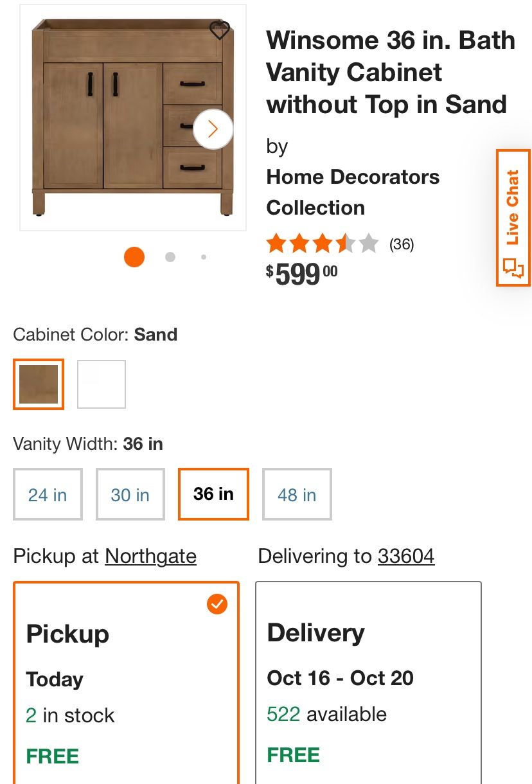Viewport: 532px width, 784px height.
Task: Select the 36 in width option
Action: 213,494
